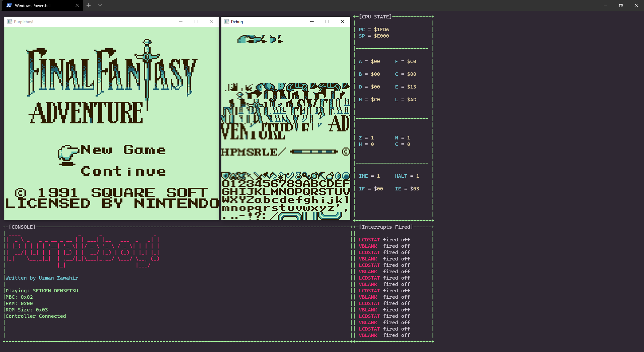Click Controller Connected line
The width and height of the screenshot is (644, 352).
tap(36, 316)
